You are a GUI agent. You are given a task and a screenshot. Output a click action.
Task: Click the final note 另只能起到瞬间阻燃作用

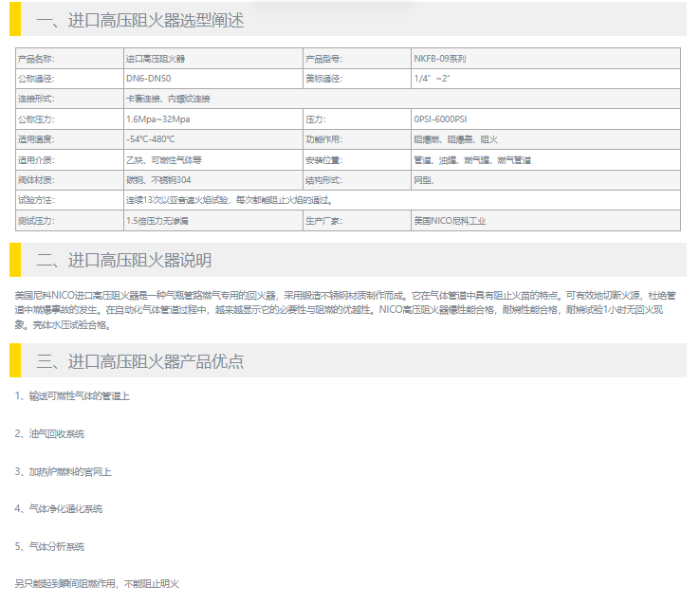(97, 584)
